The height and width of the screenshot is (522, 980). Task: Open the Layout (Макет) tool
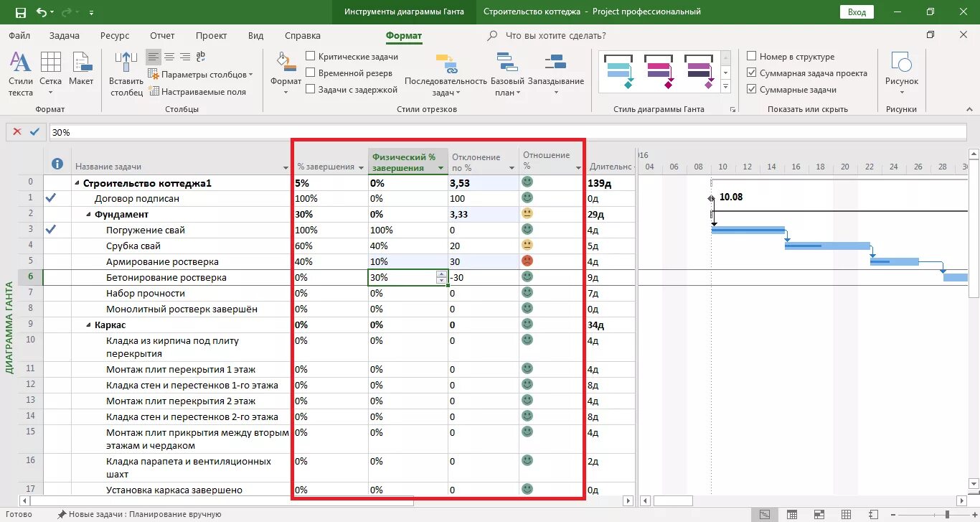click(81, 69)
